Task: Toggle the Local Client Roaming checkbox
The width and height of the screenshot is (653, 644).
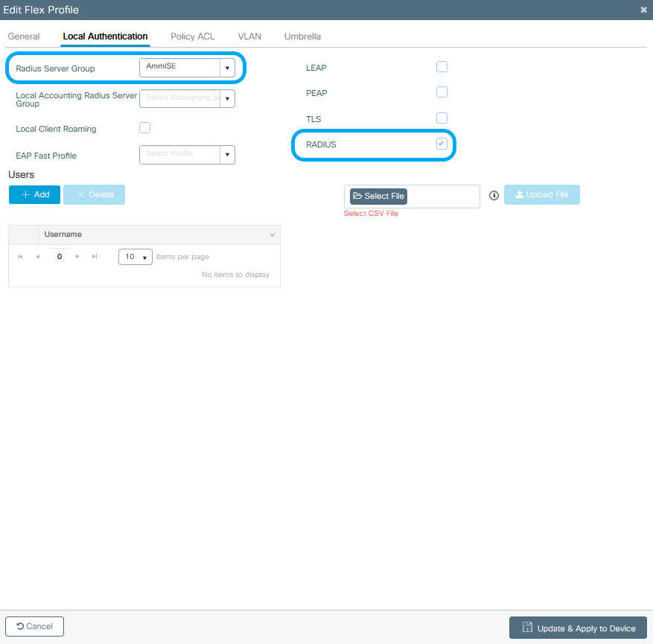Action: (x=144, y=127)
